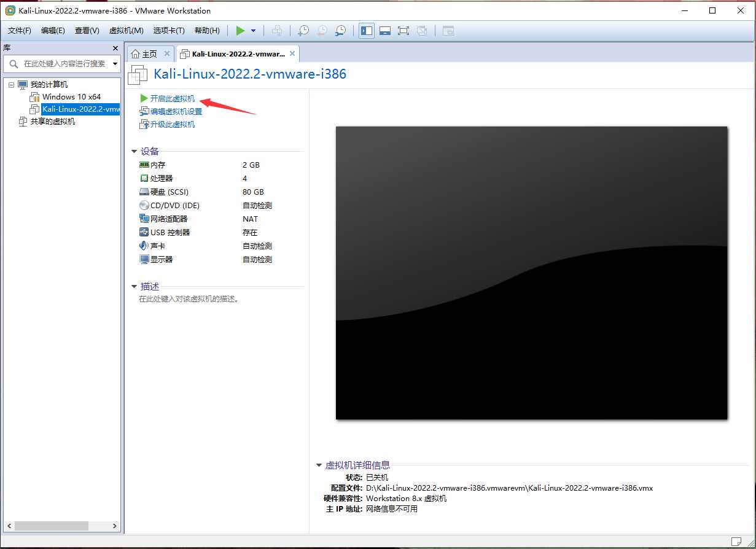Open the power options dropdown arrow in toolbar

253,31
